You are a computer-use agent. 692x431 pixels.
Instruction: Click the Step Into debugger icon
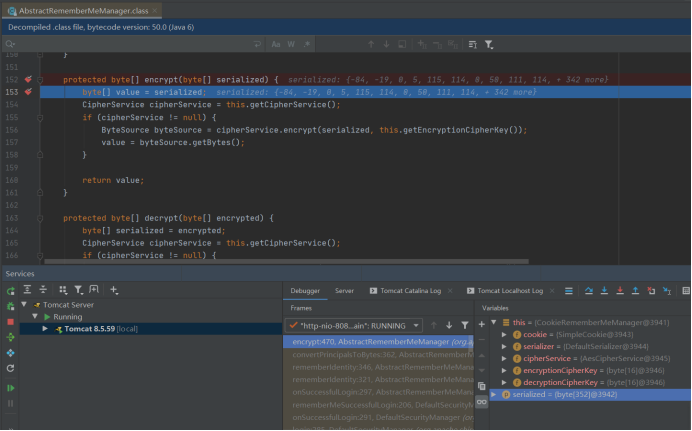pos(604,291)
